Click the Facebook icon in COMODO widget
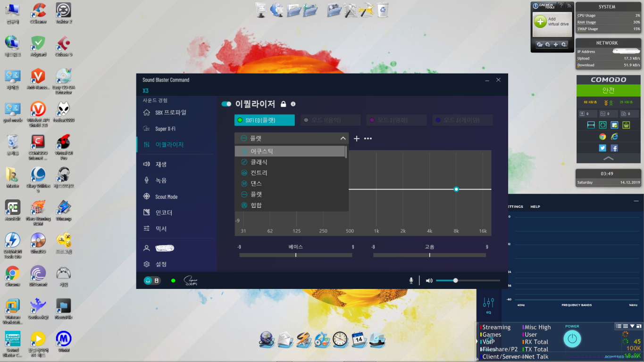The width and height of the screenshot is (644, 362). (x=614, y=148)
